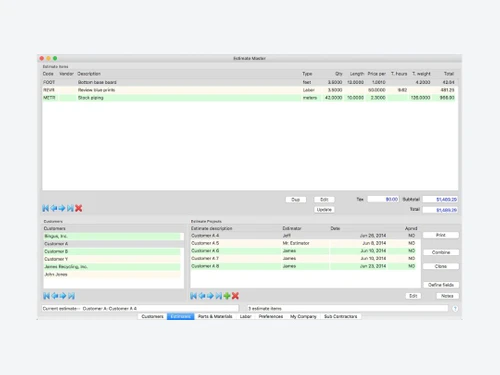Open Define fields
The image size is (500, 375).
coord(441,285)
